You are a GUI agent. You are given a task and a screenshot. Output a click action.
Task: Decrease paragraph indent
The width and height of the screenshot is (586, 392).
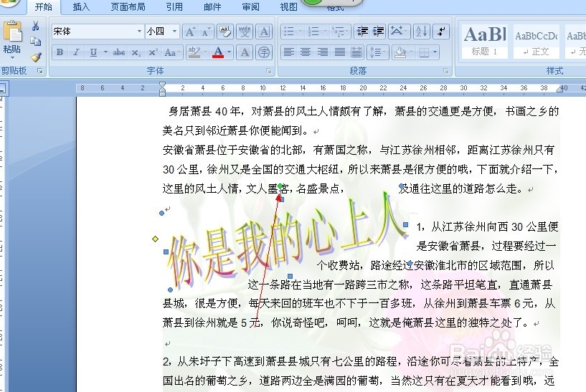point(362,32)
